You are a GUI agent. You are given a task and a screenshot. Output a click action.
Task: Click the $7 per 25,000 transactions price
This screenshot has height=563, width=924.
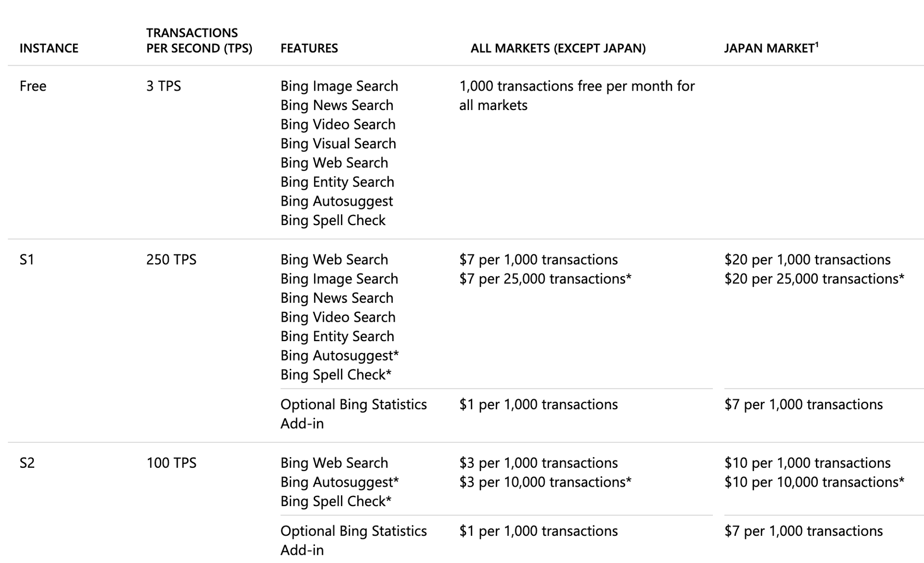545,279
